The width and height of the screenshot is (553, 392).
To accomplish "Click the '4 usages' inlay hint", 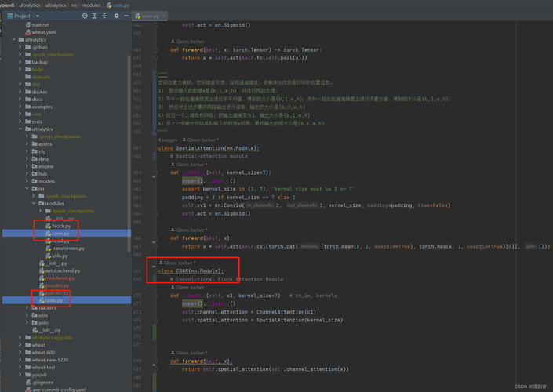I will (168, 140).
